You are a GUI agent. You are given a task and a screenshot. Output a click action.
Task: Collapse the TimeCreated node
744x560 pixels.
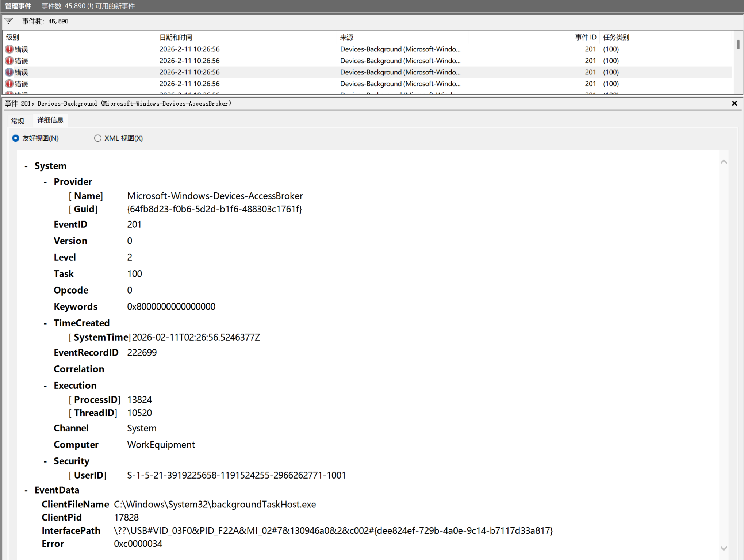click(x=45, y=323)
